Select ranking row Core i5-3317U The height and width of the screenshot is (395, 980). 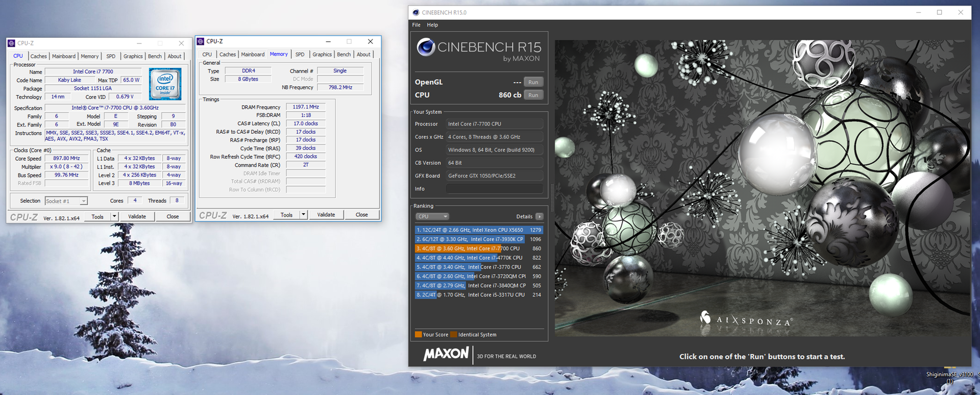[479, 294]
